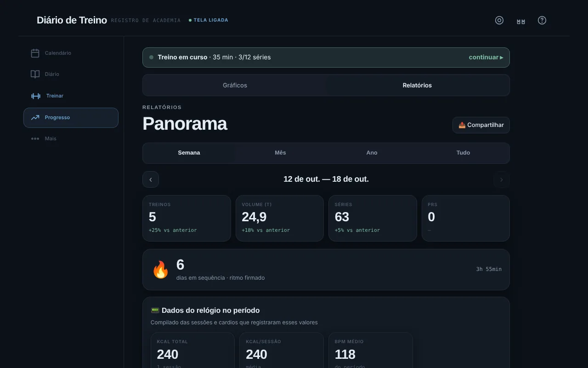
Task: Select the Séries card showing 63
Action: 373,218
